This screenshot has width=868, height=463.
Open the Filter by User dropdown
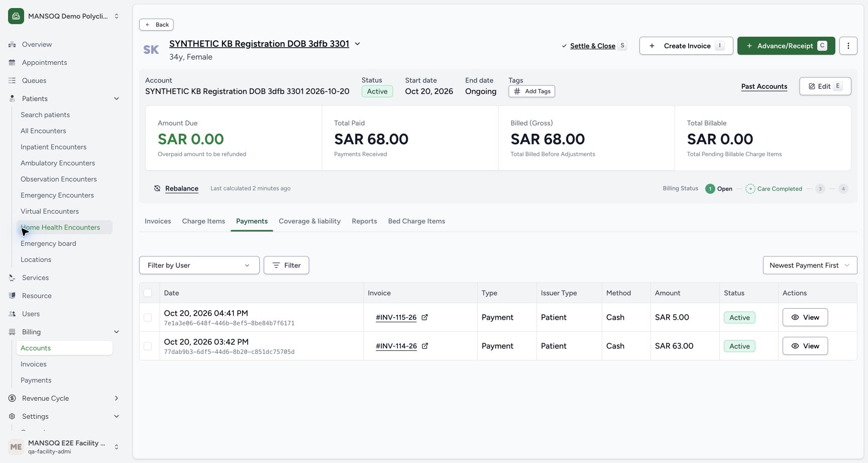point(199,265)
